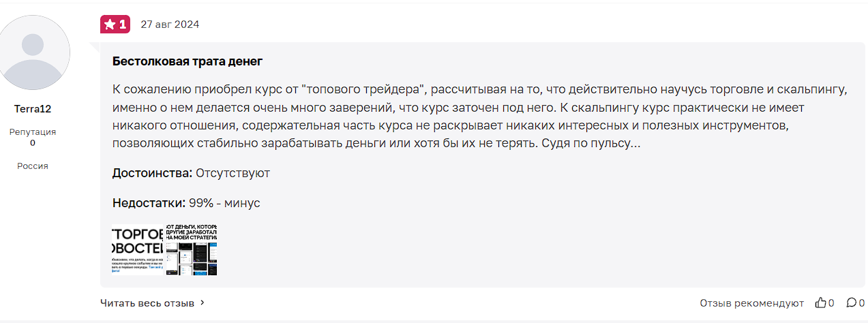Click the "Россия" country label
This screenshot has width=868, height=323.
click(x=33, y=166)
